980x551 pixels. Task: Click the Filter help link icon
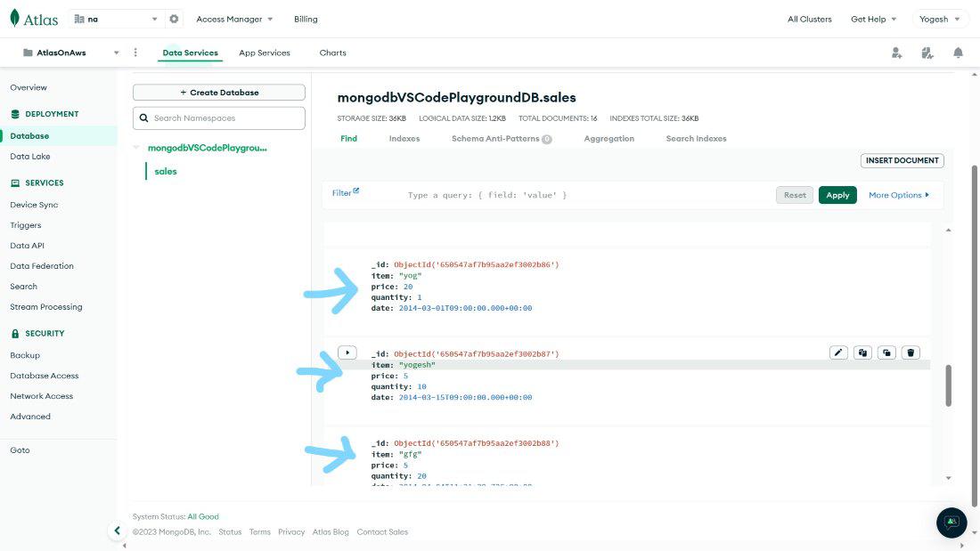[356, 190]
